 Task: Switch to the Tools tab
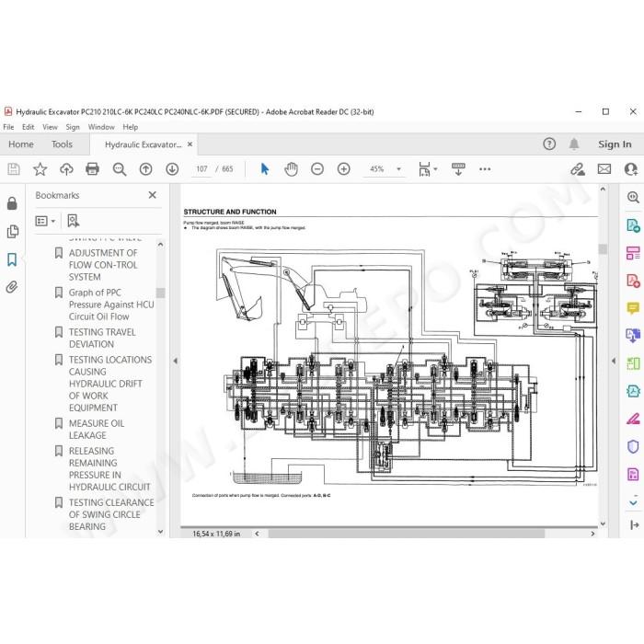tap(62, 144)
